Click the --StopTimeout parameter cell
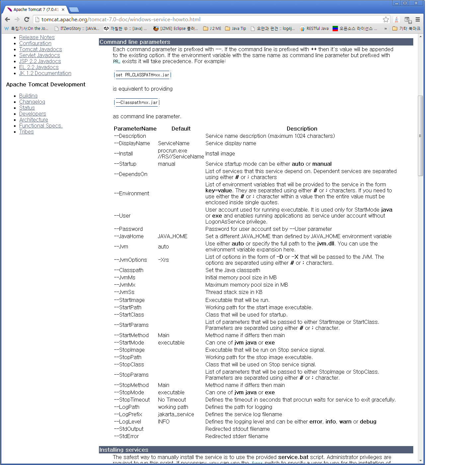Screen dimensions: 476x465 click(132, 400)
